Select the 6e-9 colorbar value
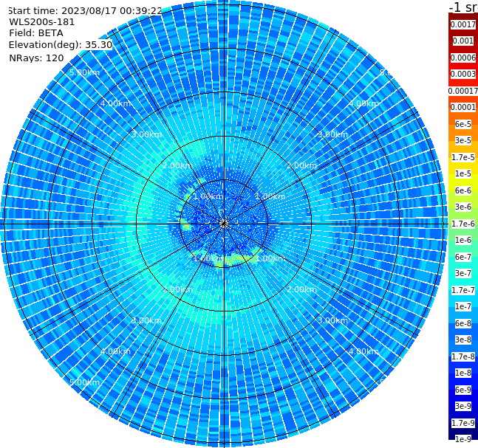Image resolution: width=478 pixels, height=448 pixels. point(463,390)
